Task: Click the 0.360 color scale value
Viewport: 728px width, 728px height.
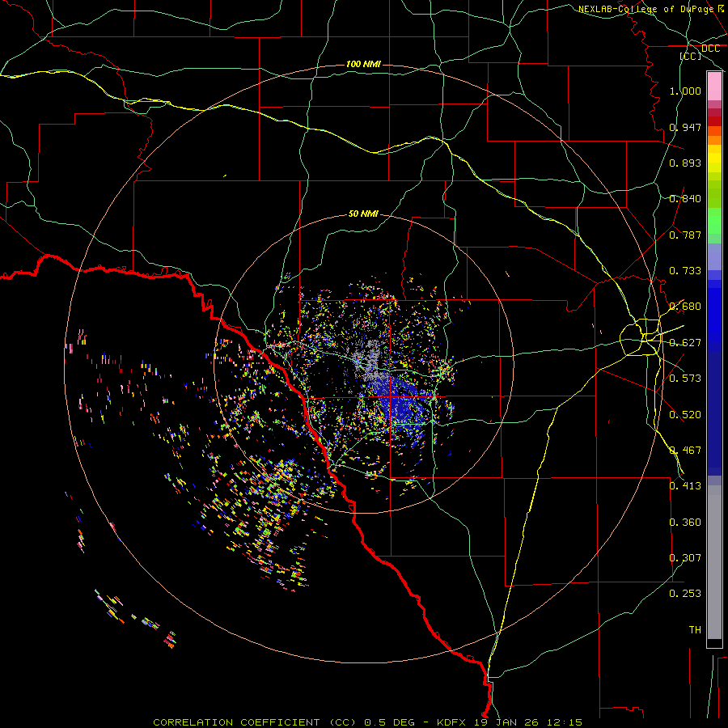Action: point(685,523)
